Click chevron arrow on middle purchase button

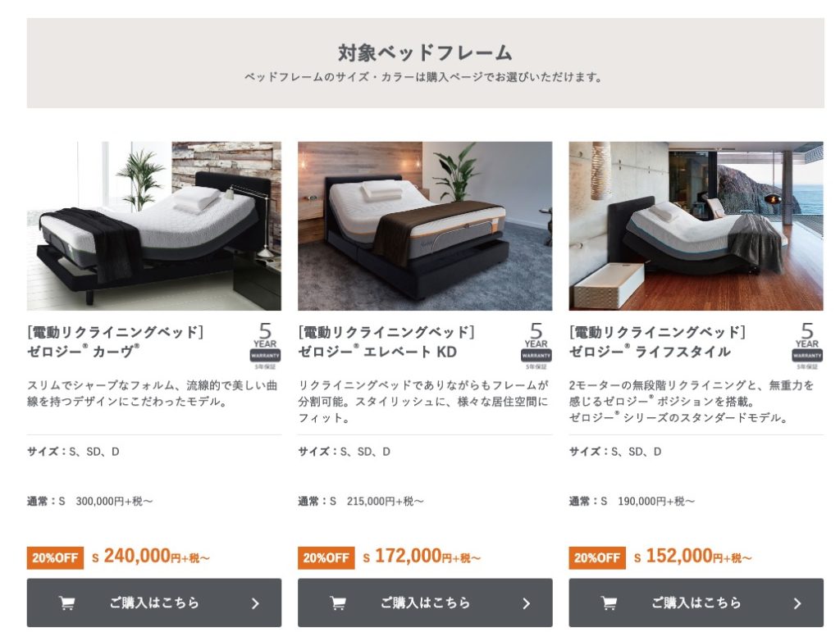click(x=527, y=603)
